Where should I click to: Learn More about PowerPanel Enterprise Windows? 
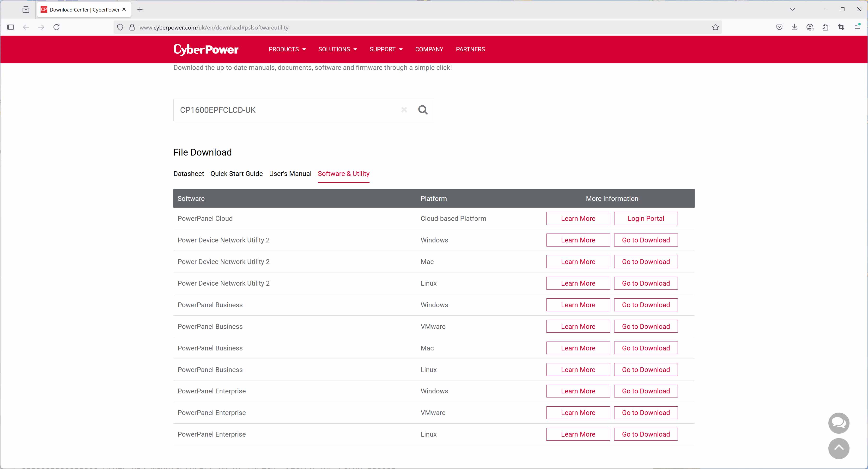click(x=578, y=391)
